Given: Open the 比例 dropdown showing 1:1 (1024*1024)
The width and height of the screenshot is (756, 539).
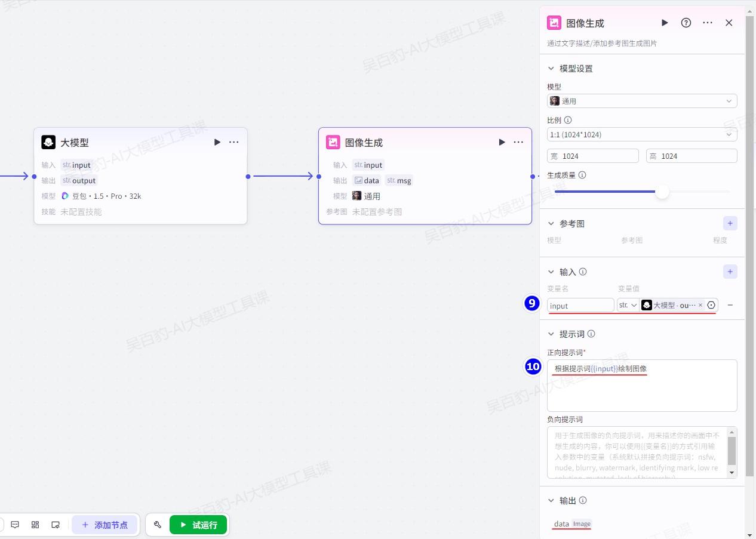Looking at the screenshot, I should click(x=642, y=135).
